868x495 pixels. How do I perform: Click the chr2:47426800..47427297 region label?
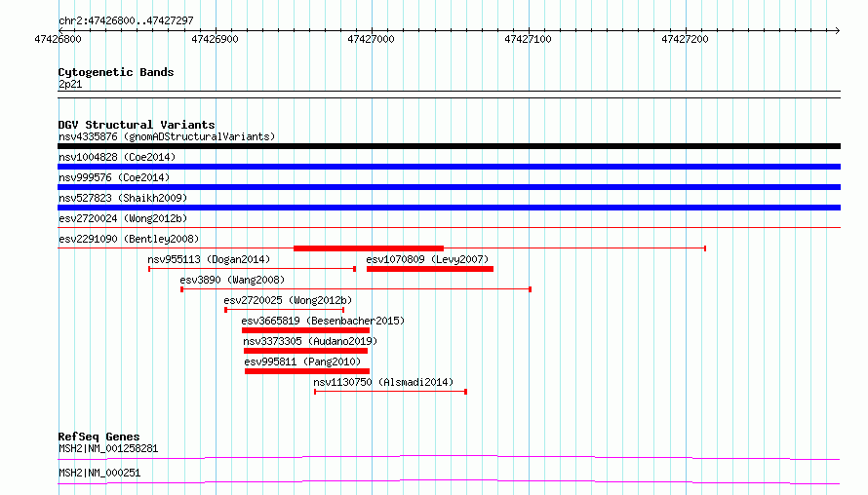(x=126, y=20)
